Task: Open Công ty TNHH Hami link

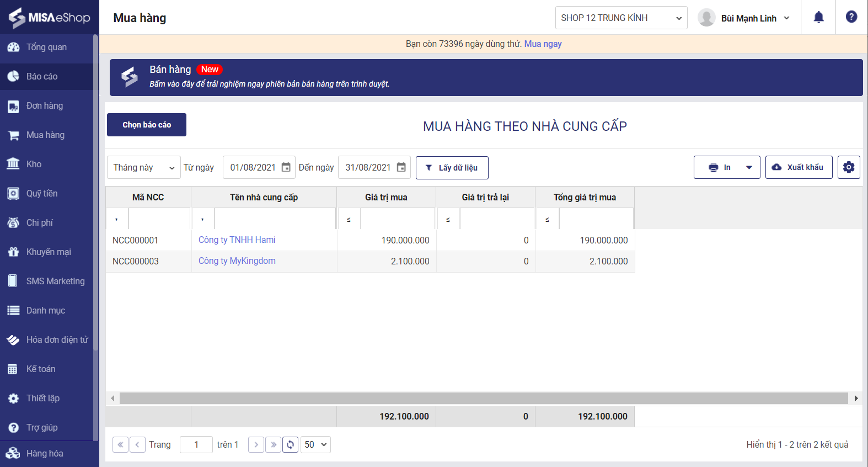Action: tap(237, 240)
